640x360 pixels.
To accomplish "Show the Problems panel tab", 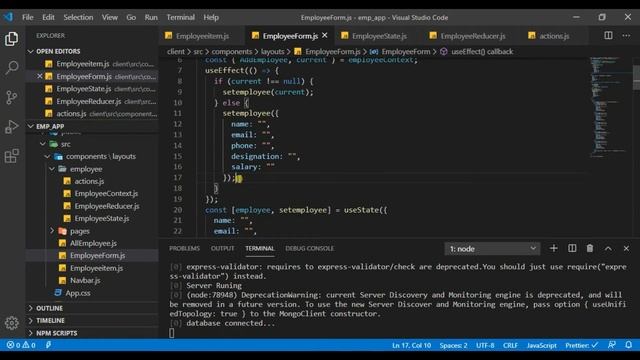I will 184,248.
